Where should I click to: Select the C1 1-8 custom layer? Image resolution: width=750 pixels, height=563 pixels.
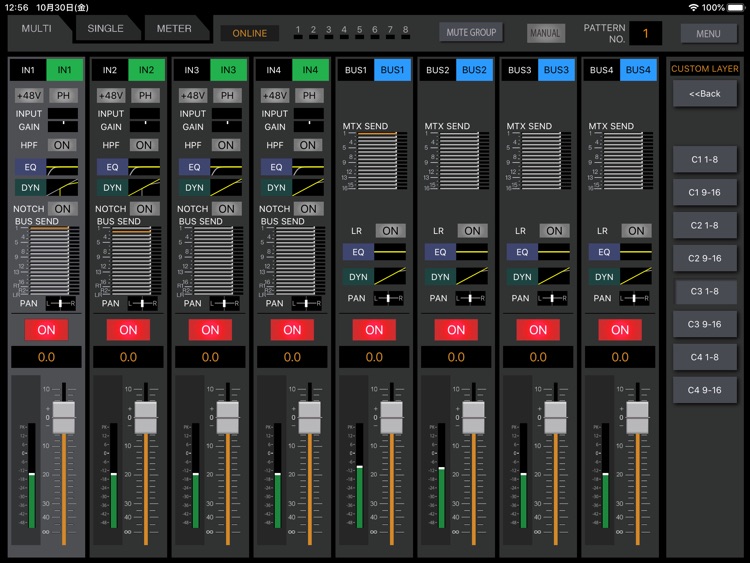pyautogui.click(x=705, y=159)
